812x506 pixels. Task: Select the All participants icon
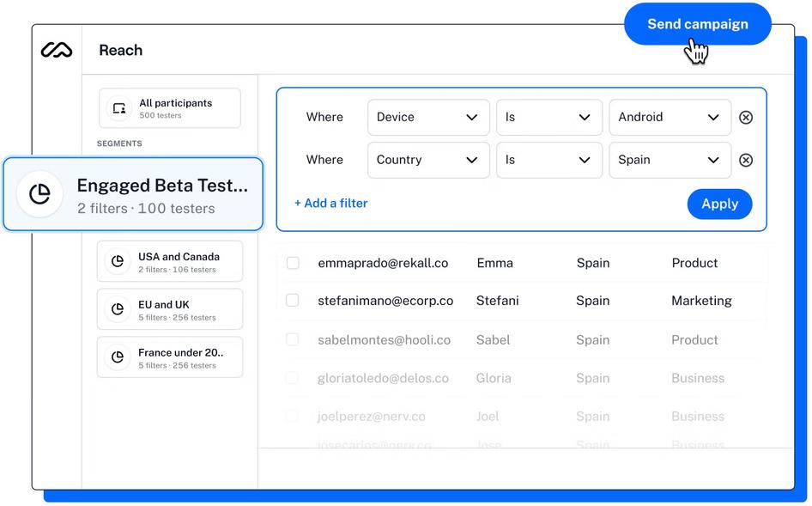coord(119,107)
